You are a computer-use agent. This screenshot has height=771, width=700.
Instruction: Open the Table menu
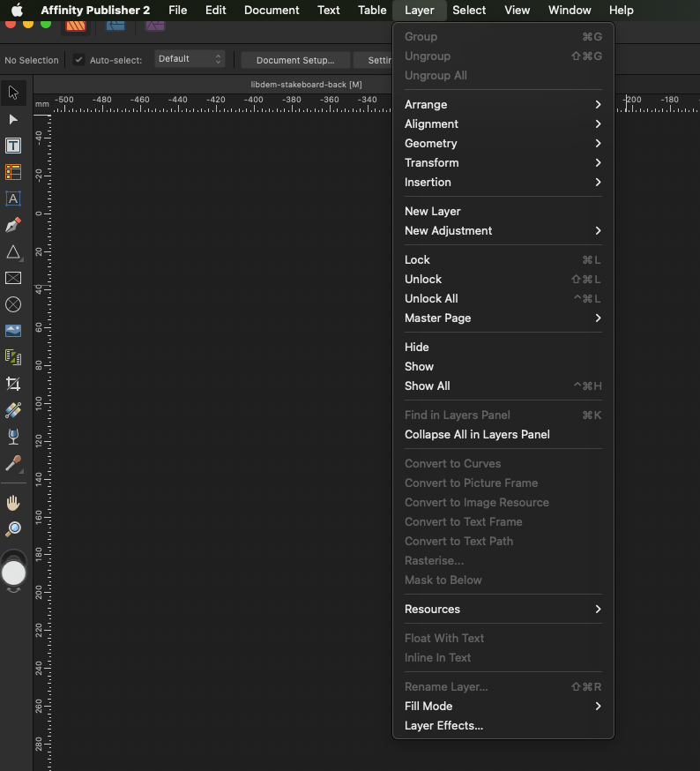click(x=372, y=10)
